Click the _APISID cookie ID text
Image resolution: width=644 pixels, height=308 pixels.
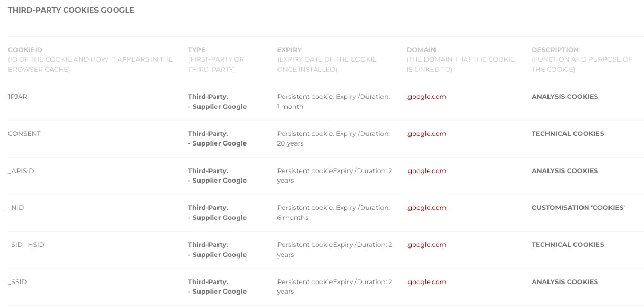[21, 171]
